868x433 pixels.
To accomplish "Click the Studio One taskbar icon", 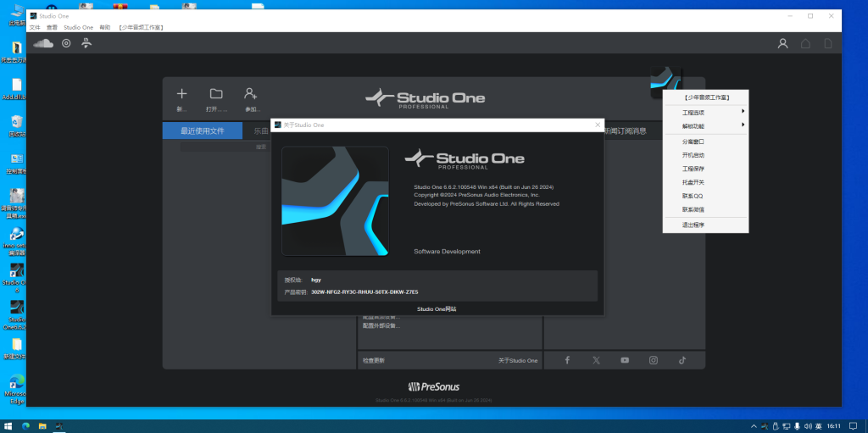I will pyautogui.click(x=58, y=426).
